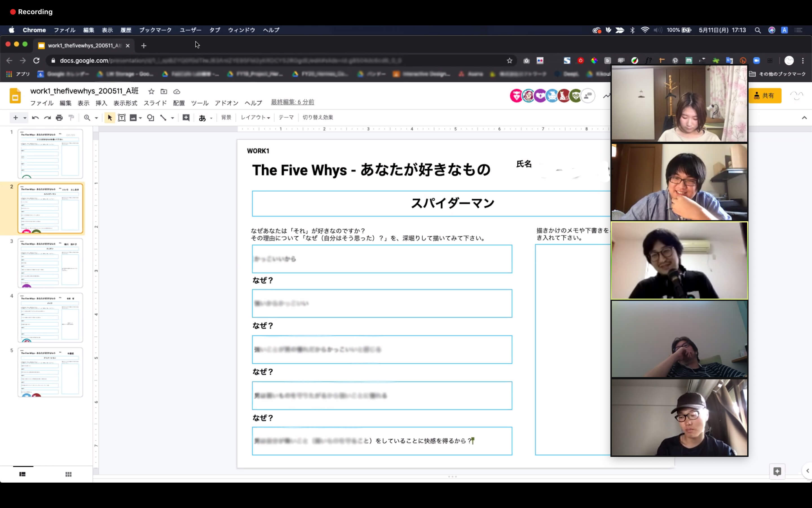Viewport: 812px width, 508px height.
Task: Open the ブックマーク menu in the macOS menu bar
Action: 155,30
